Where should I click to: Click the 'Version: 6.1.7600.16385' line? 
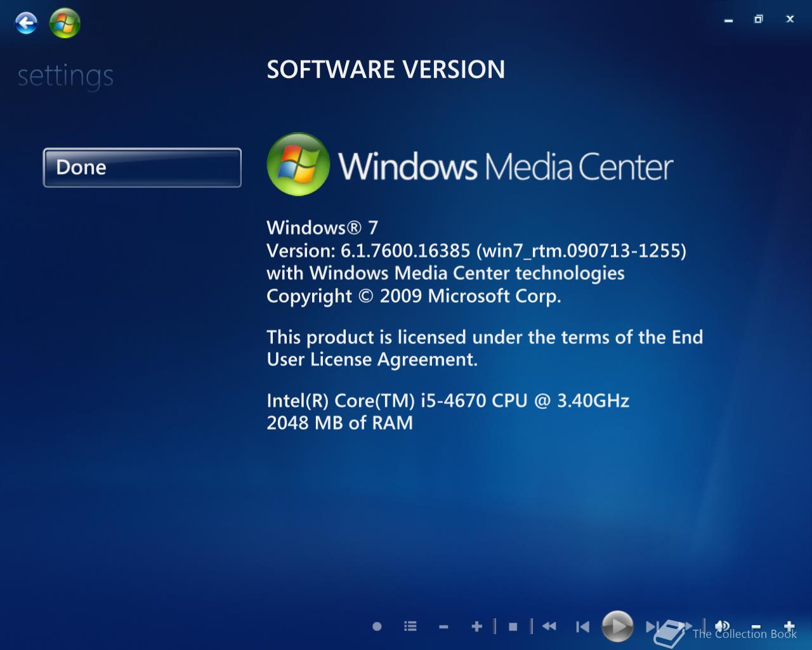(476, 251)
